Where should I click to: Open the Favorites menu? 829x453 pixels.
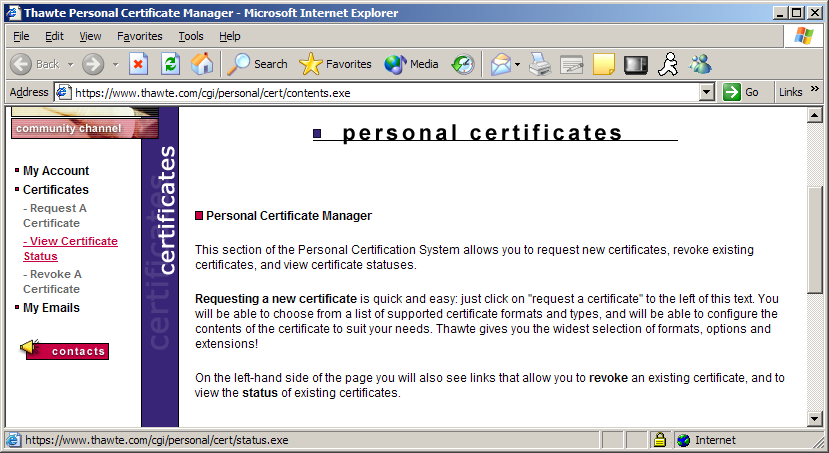pyautogui.click(x=139, y=36)
